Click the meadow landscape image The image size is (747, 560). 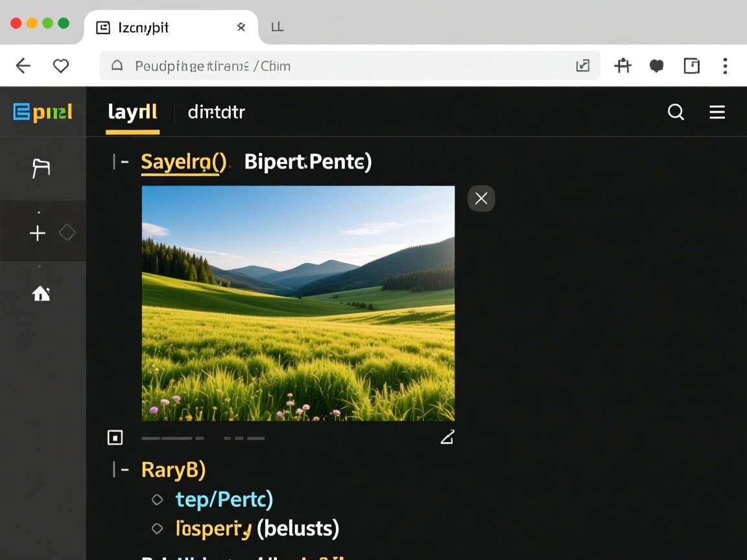pos(298,303)
